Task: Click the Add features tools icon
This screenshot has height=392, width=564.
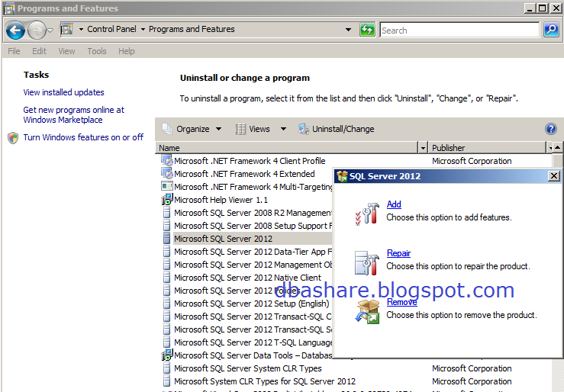Action: [366, 214]
